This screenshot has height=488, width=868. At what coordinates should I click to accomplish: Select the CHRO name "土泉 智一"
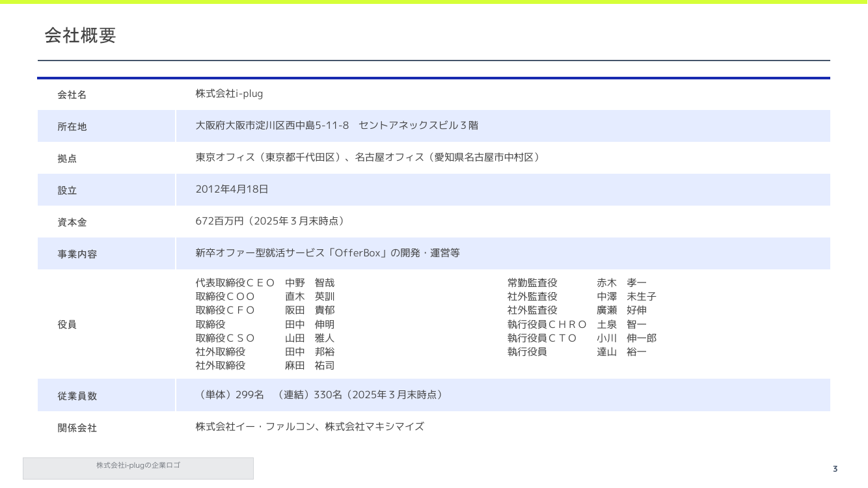(x=622, y=325)
